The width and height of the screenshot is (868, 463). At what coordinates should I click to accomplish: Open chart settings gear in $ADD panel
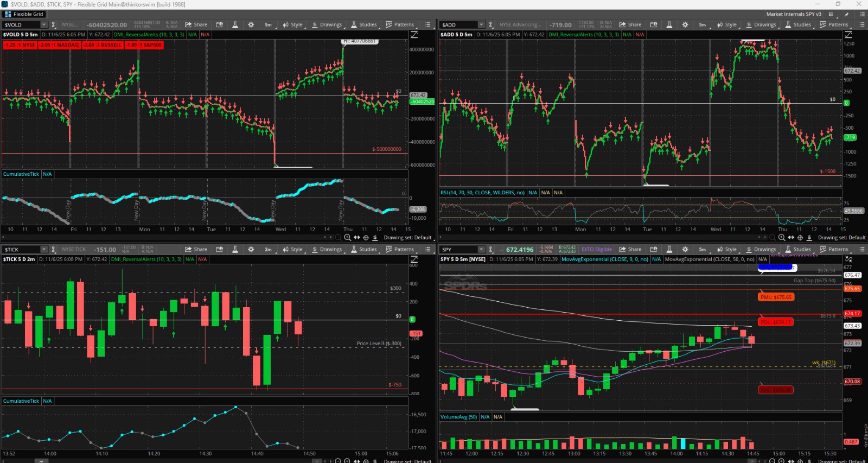(685, 24)
